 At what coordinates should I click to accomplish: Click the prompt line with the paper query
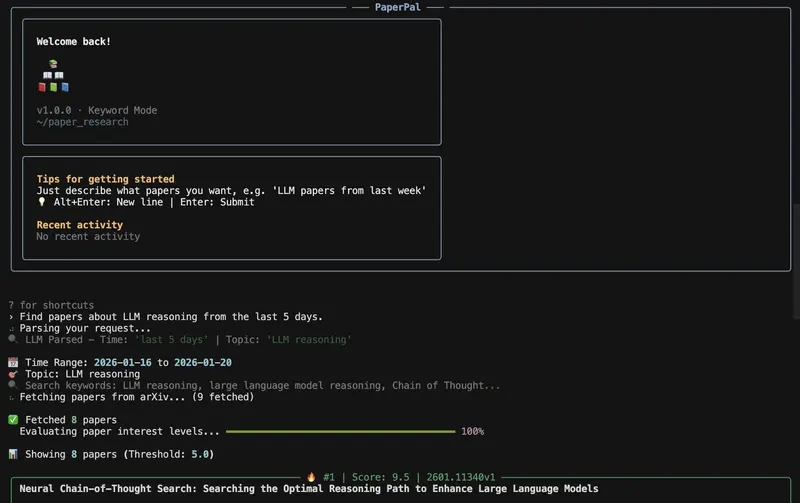(170, 317)
